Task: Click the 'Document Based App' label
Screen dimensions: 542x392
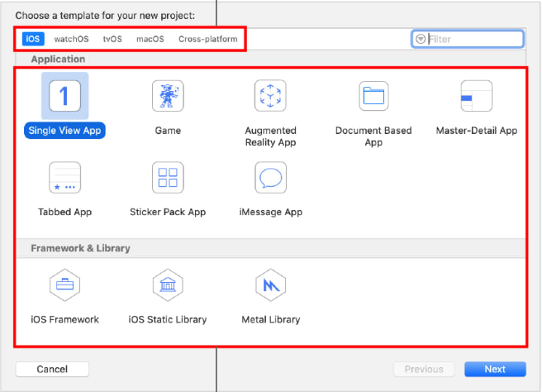Action: (x=373, y=136)
